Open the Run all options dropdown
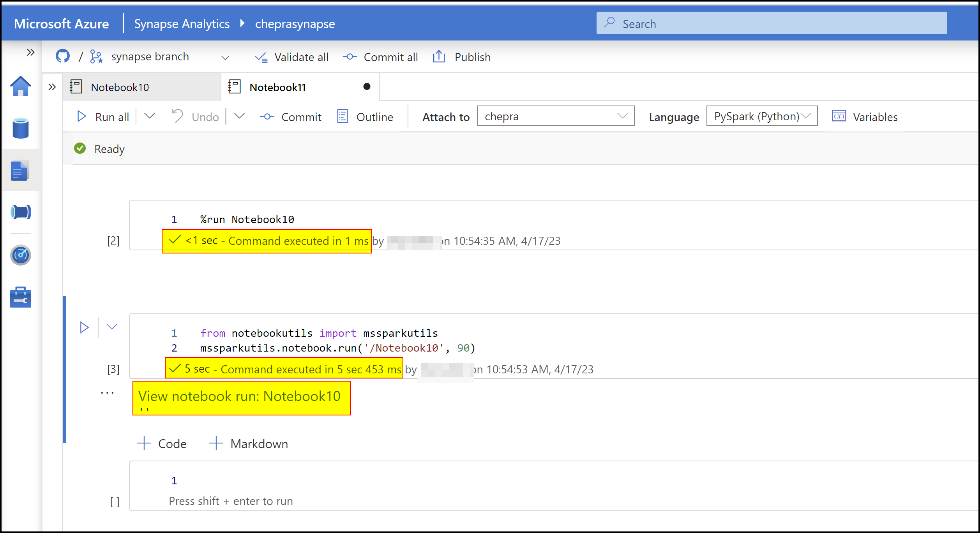 150,116
